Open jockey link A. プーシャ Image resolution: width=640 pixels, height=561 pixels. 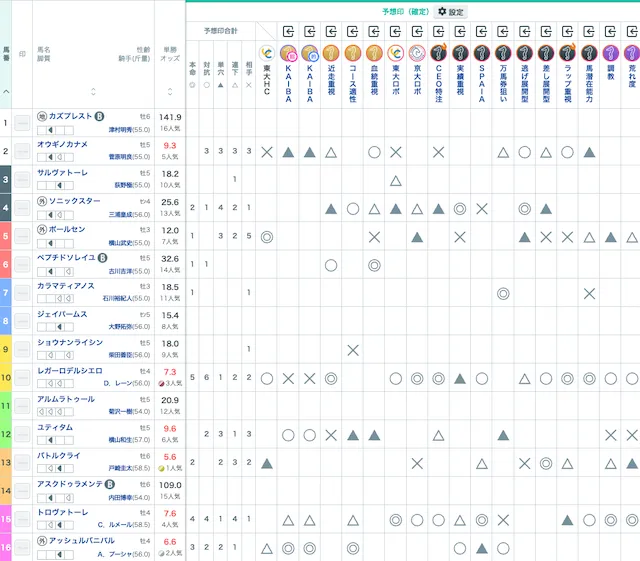(x=114, y=554)
